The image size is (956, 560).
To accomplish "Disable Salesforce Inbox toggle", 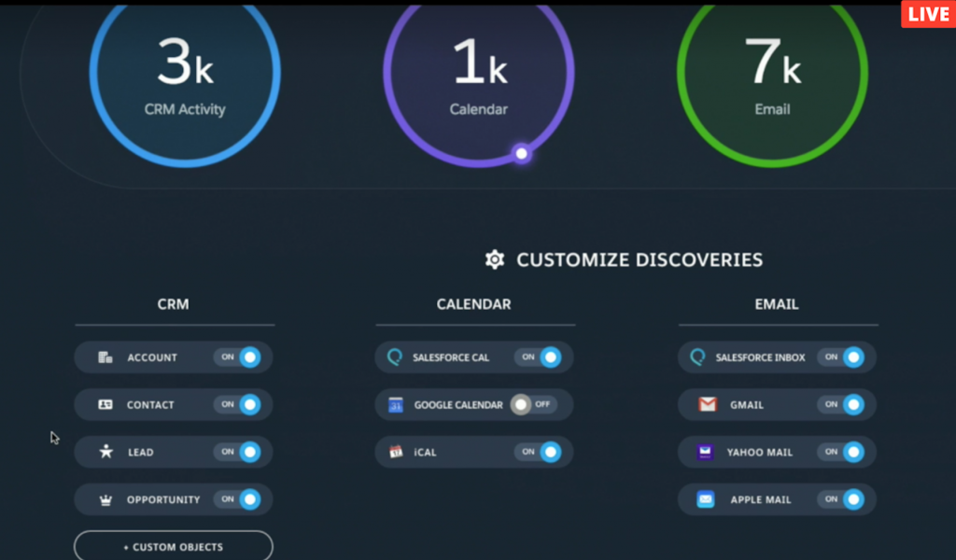I will coord(841,357).
